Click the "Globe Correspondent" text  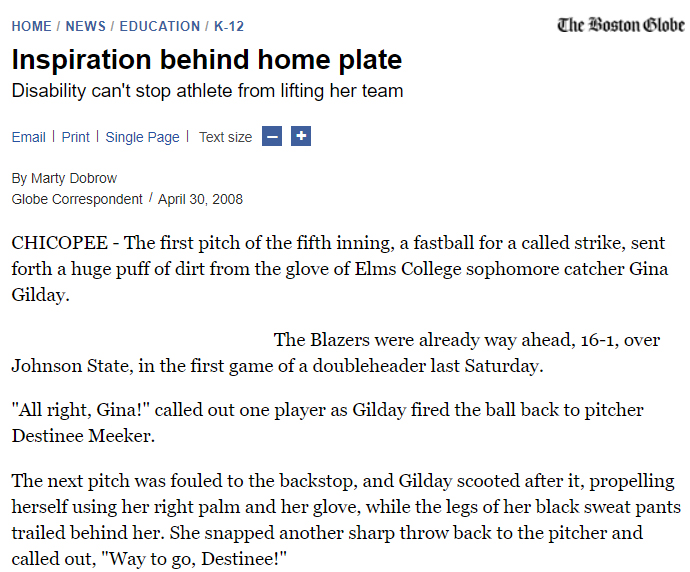click(x=77, y=199)
